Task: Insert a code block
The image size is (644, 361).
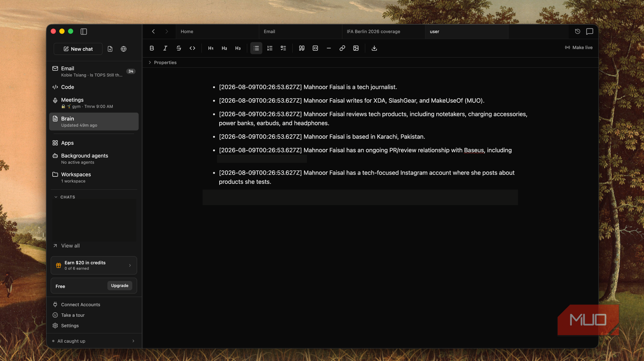Action: [x=315, y=48]
